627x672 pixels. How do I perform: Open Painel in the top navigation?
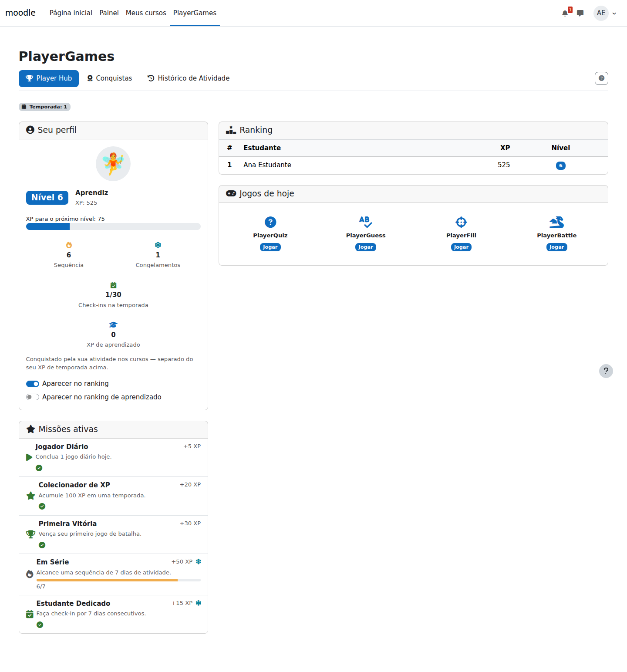(109, 13)
